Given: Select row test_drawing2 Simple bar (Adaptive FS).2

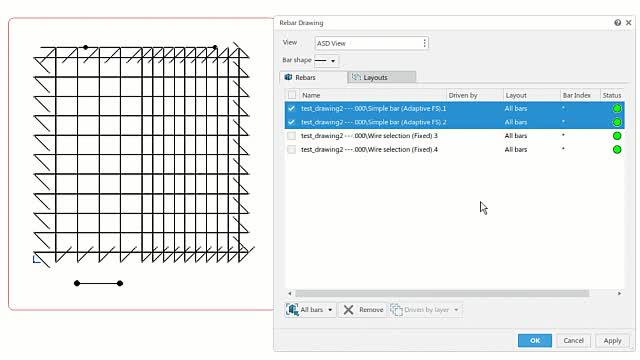Looking at the screenshot, I should (454, 122).
